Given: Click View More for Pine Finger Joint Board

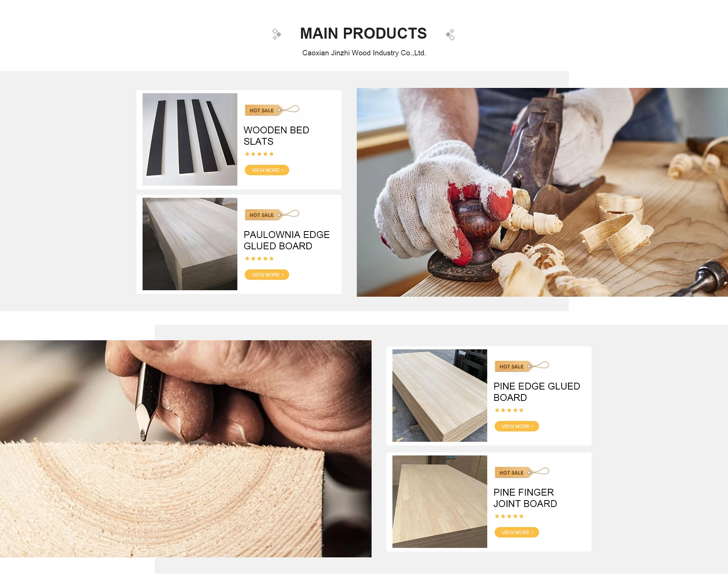Looking at the screenshot, I should [x=517, y=532].
